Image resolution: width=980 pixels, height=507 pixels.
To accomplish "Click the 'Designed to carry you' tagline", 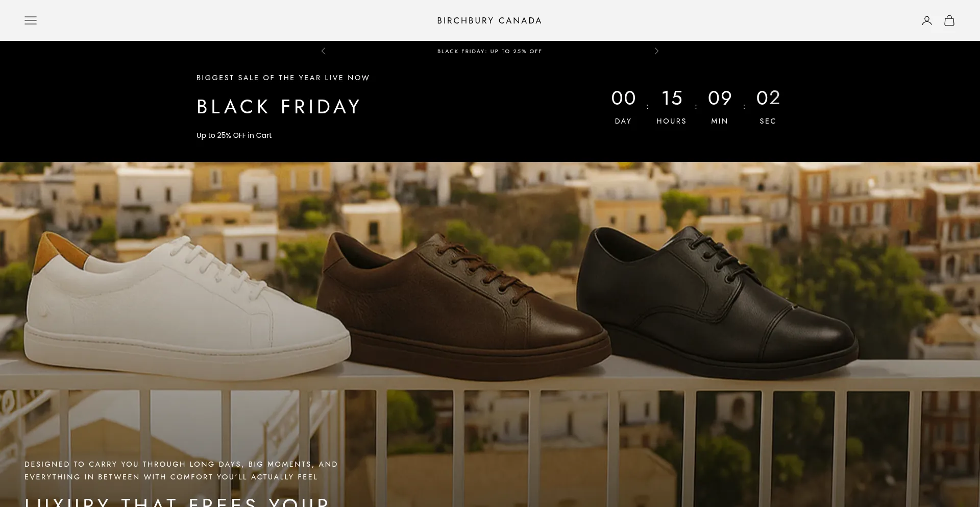I will click(x=181, y=470).
